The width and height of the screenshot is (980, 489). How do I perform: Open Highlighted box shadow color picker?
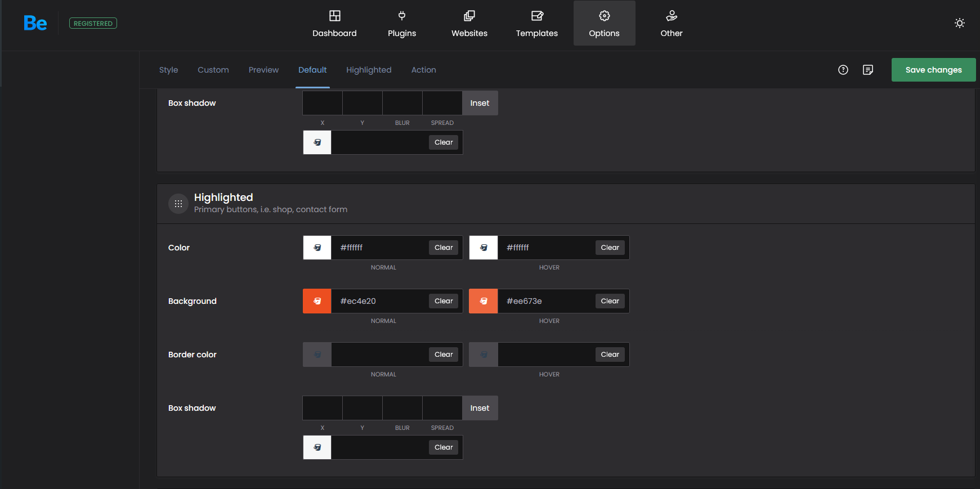[x=317, y=447]
